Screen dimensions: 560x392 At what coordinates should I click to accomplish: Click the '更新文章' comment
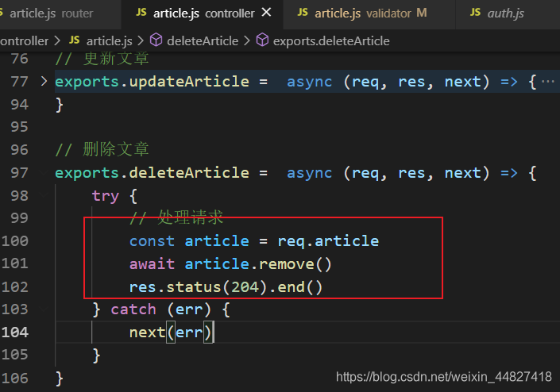[116, 59]
